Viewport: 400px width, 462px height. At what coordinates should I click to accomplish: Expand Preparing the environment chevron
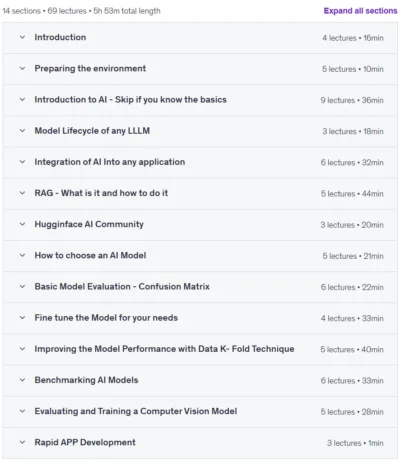(22, 69)
